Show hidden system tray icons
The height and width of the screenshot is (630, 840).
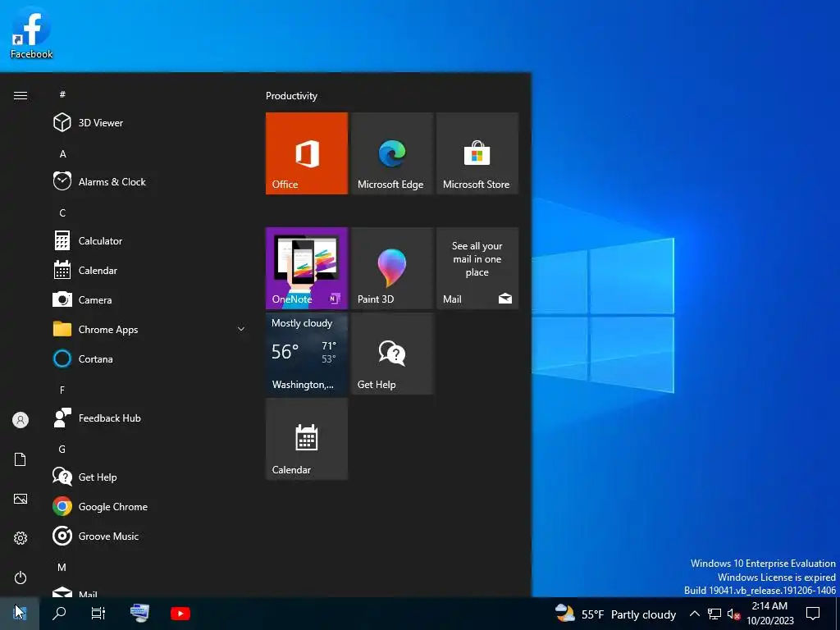[x=694, y=614]
